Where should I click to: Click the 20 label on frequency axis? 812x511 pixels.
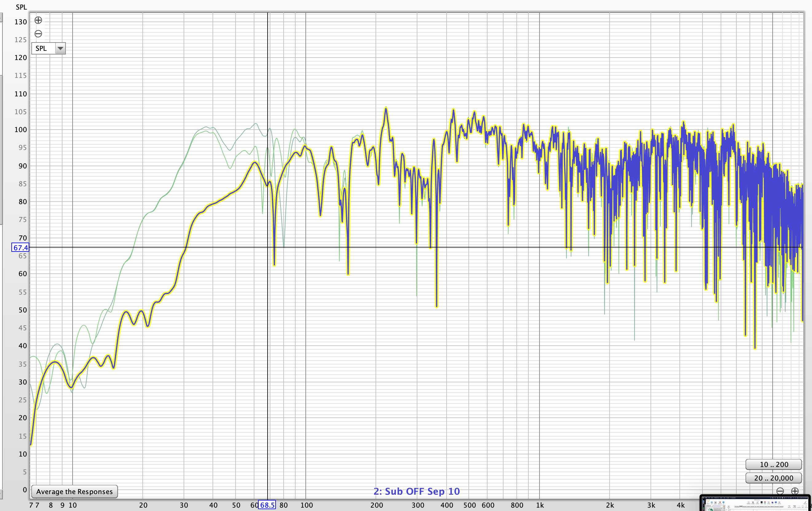tap(143, 505)
